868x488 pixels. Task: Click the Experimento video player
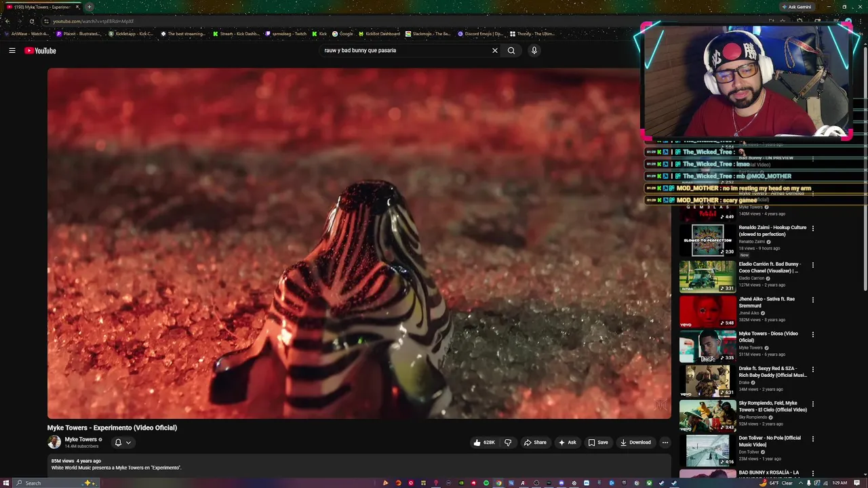click(359, 243)
